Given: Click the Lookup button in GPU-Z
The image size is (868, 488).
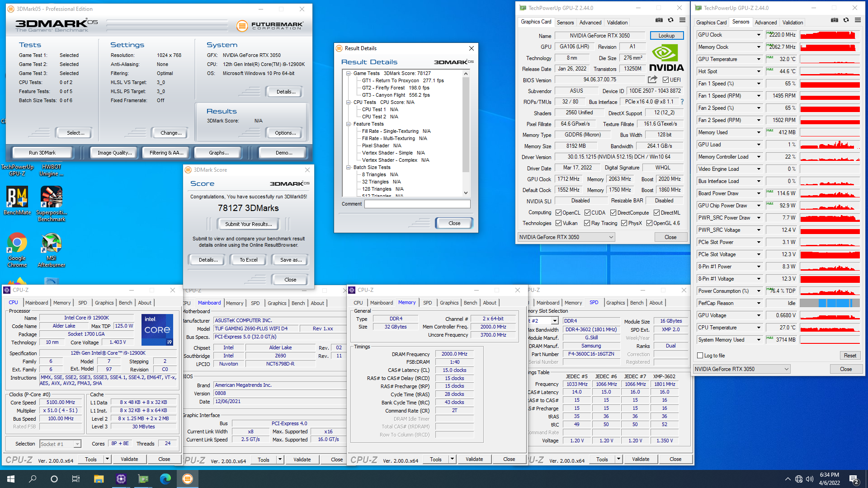Looking at the screenshot, I should pos(666,36).
